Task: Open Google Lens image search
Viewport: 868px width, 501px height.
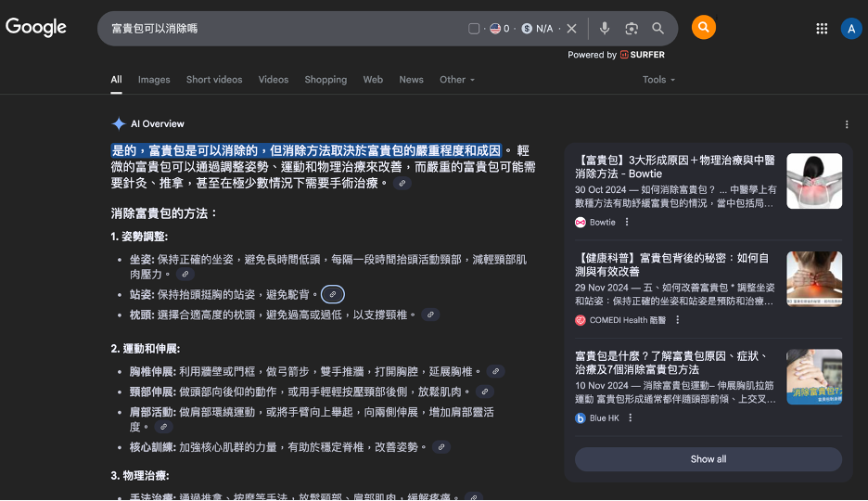Action: tap(632, 29)
